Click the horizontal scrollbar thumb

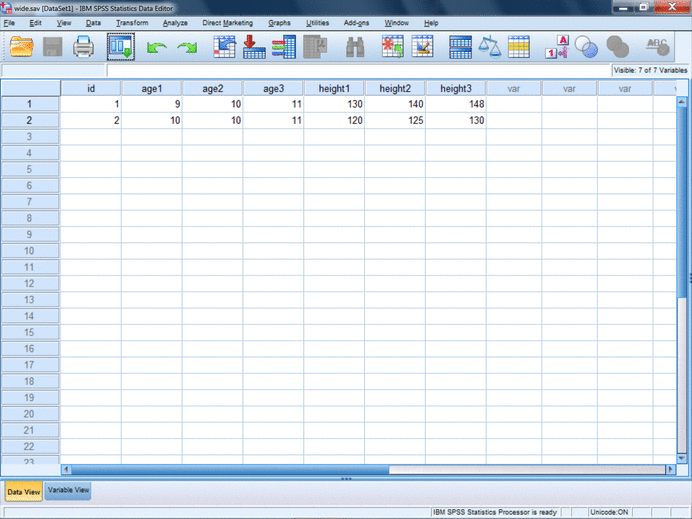click(x=230, y=470)
